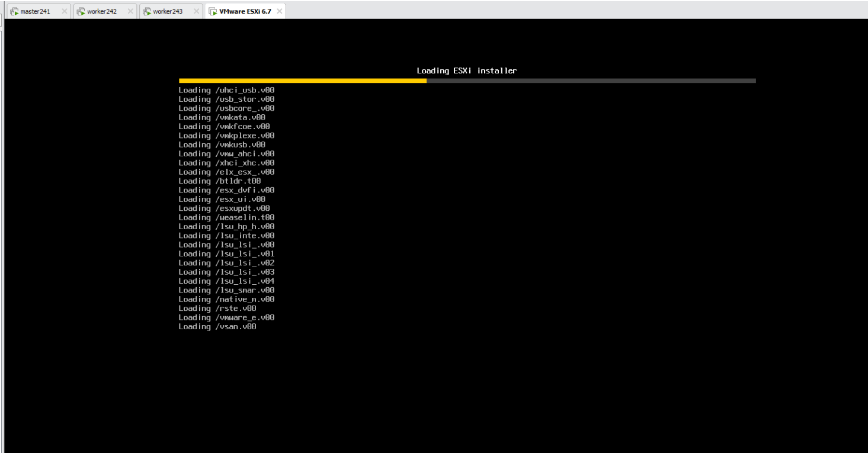Close the worker243 tab
The width and height of the screenshot is (868, 453).
196,11
